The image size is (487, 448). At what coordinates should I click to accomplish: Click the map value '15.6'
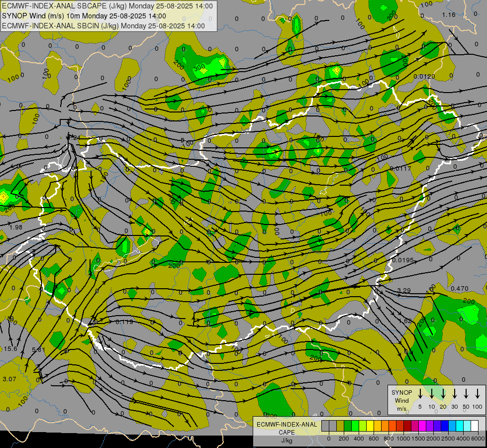click(x=10, y=349)
